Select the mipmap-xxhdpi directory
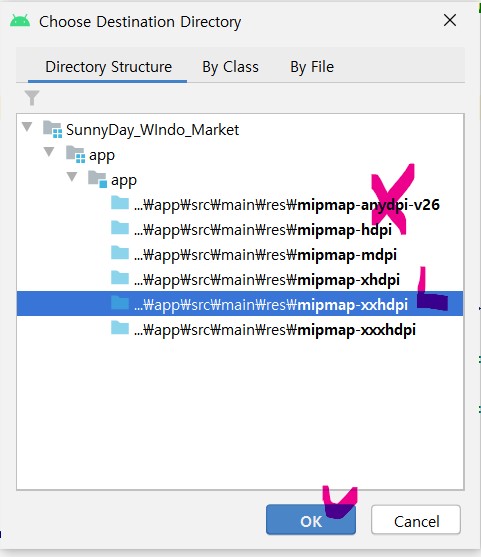 [x=240, y=304]
